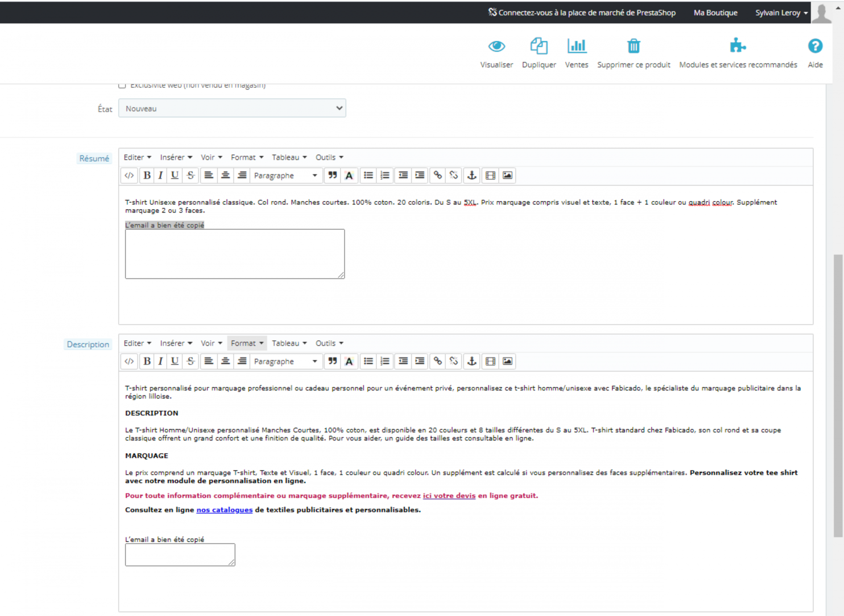Insert link in Description editor toolbar
The width and height of the screenshot is (844, 616).
437,361
